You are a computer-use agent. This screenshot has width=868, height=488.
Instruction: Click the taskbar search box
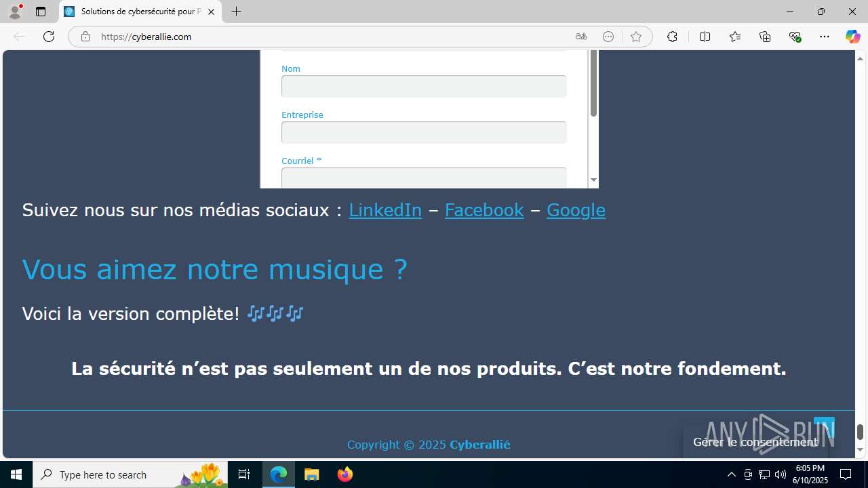(x=130, y=474)
